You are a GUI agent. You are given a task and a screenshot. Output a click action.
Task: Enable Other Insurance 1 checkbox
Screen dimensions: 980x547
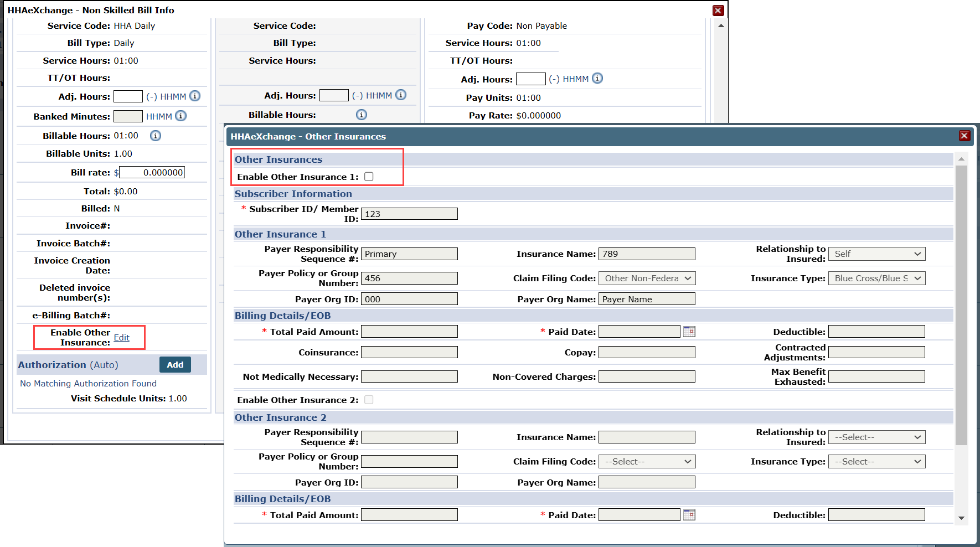369,177
